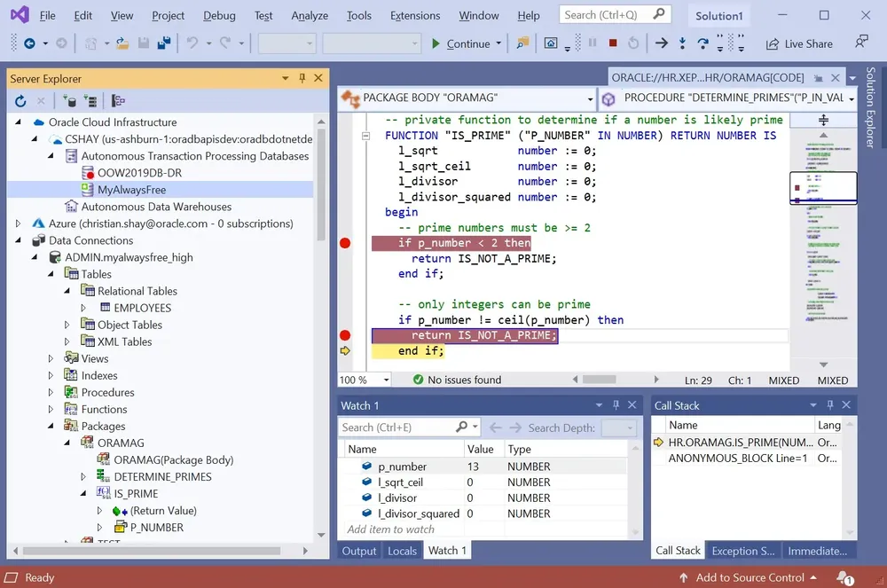887x588 pixels.
Task: Open the Extensions menu
Action: tap(415, 16)
